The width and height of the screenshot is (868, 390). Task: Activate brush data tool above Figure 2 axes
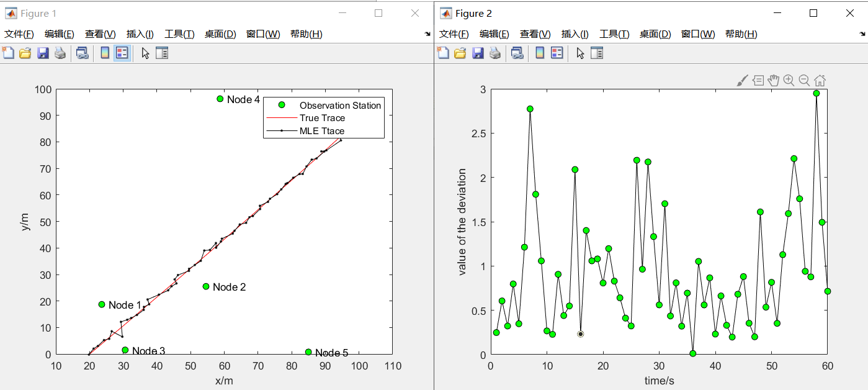pos(742,80)
